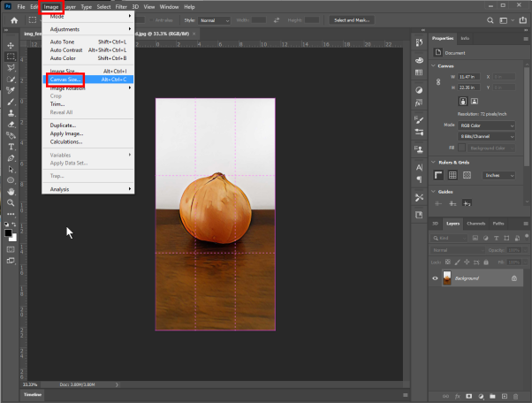Toggle Quick Mask mode icon
The width and height of the screenshot is (532, 403).
[11, 249]
